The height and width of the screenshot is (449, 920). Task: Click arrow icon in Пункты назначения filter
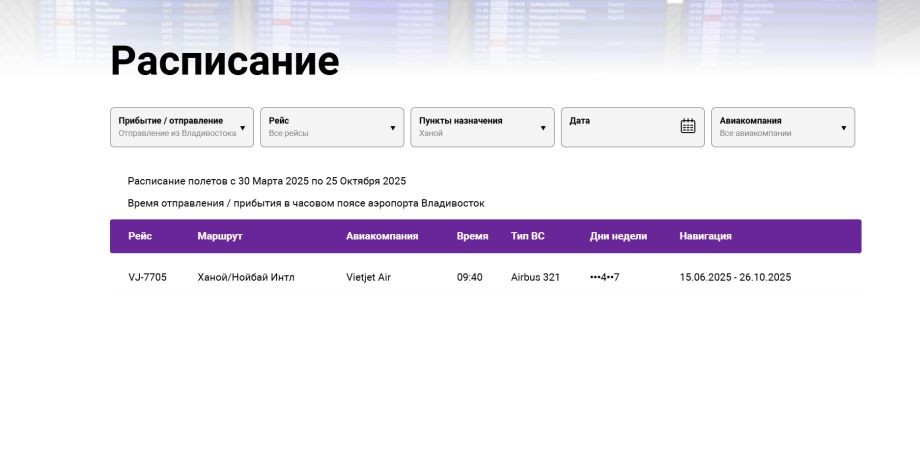[543, 128]
